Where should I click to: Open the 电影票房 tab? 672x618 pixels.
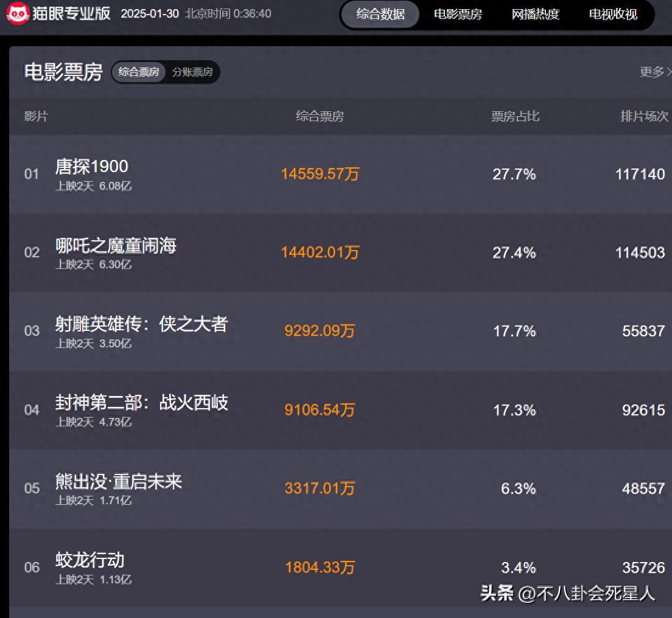(x=458, y=15)
